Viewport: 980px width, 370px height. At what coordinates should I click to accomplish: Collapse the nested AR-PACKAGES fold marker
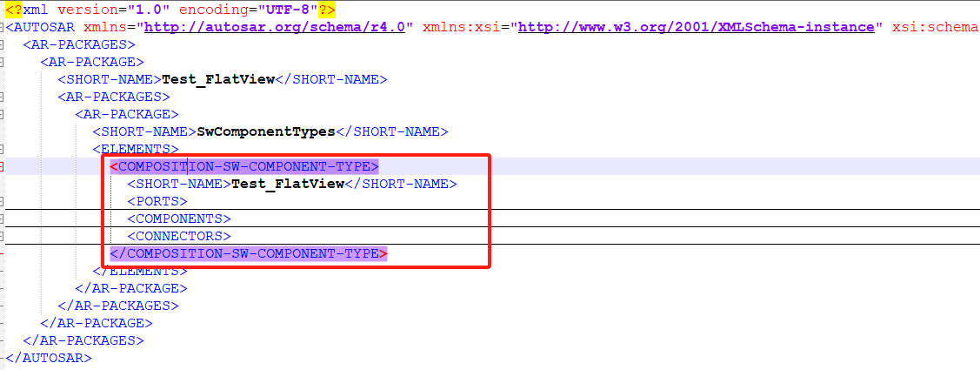tap(2, 97)
